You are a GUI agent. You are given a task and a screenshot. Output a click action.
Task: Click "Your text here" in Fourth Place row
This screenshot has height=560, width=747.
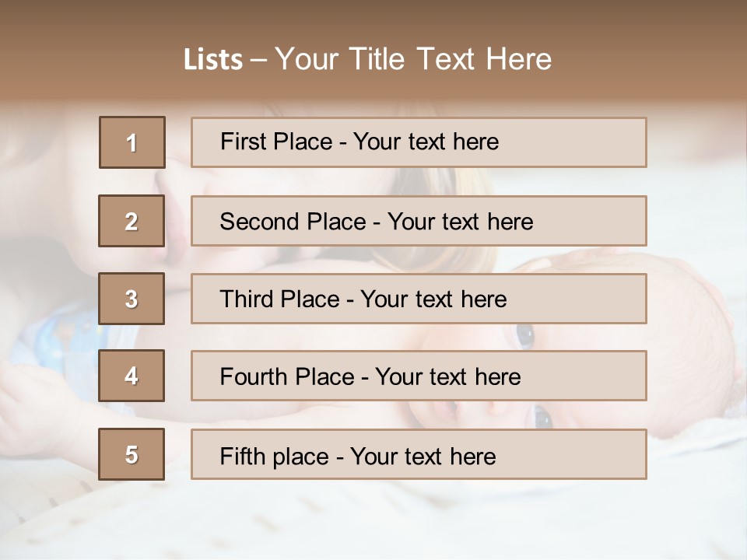[448, 377]
